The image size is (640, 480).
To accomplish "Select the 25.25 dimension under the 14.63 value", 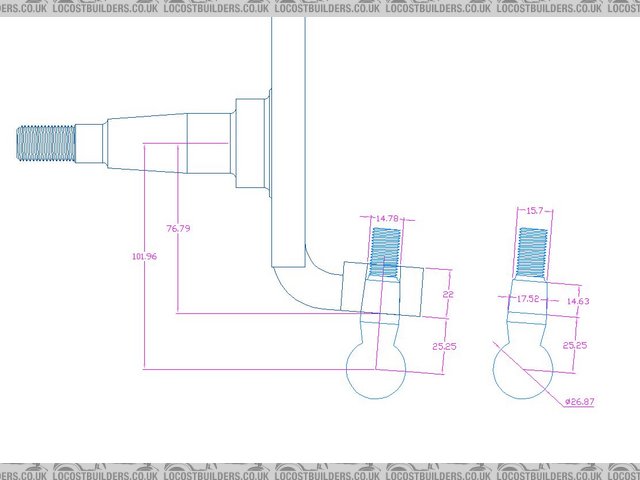I will pyautogui.click(x=575, y=346).
